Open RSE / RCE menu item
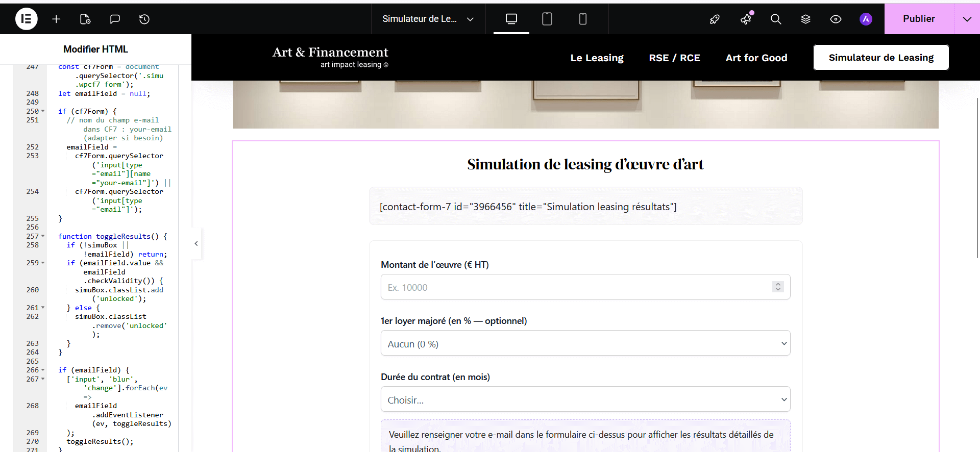Image resolution: width=980 pixels, height=452 pixels. click(x=674, y=58)
